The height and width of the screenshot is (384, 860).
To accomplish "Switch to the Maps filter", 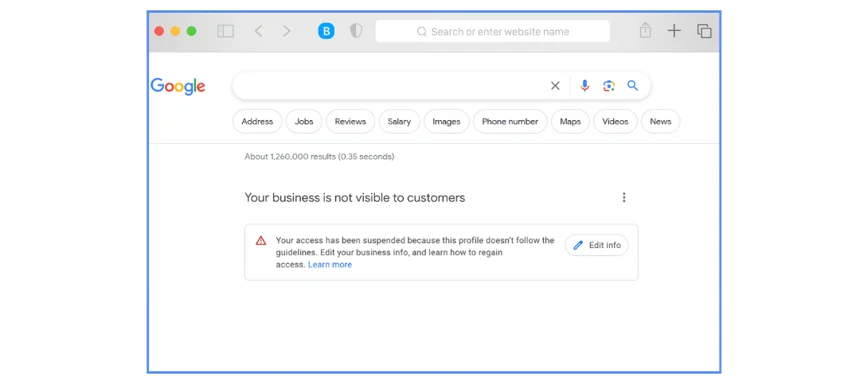I will coord(570,122).
